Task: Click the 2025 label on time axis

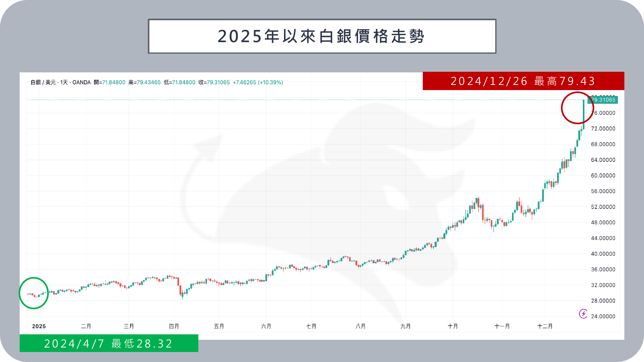Action: (39, 326)
